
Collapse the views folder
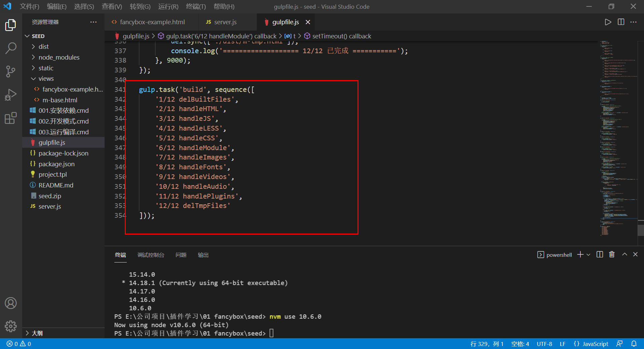tap(63, 79)
